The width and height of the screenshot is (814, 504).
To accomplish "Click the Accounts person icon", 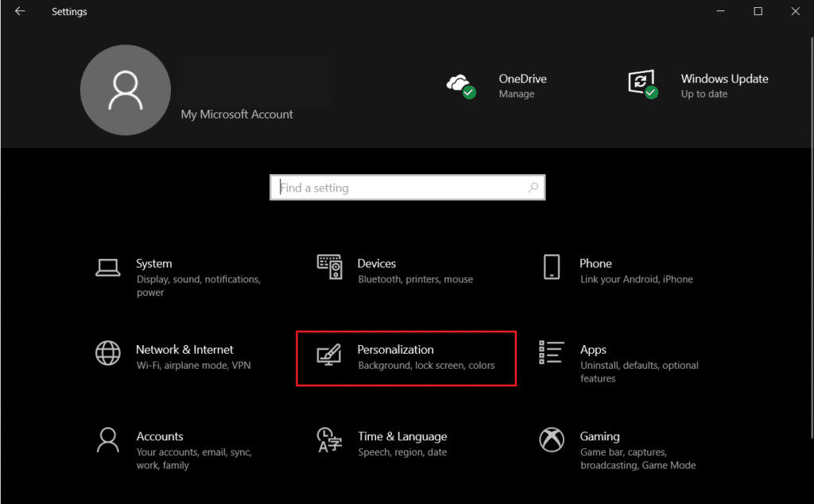I will 107,440.
